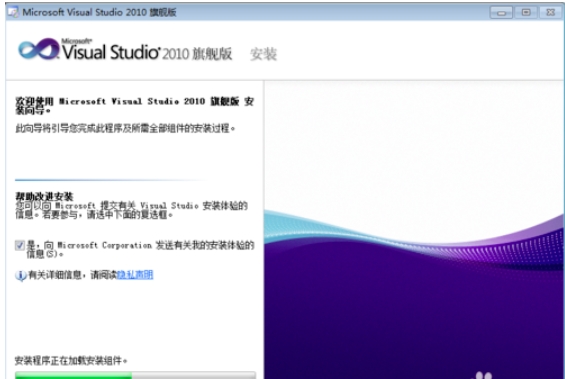
Task: Click the '是，向 Microsoft Corporation 发送' checkbox label
Action: click(x=141, y=249)
